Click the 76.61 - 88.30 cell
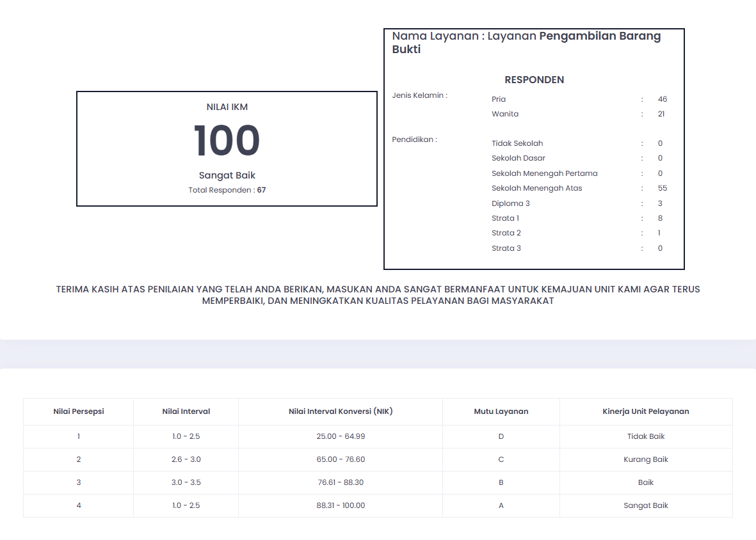Screen dimensions: 756x540 (341, 482)
